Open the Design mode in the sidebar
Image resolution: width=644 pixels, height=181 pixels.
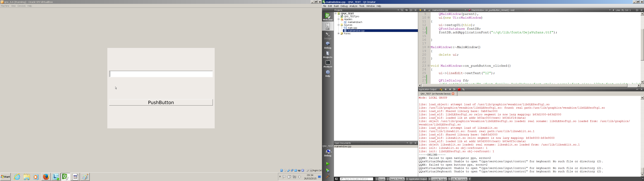(328, 36)
